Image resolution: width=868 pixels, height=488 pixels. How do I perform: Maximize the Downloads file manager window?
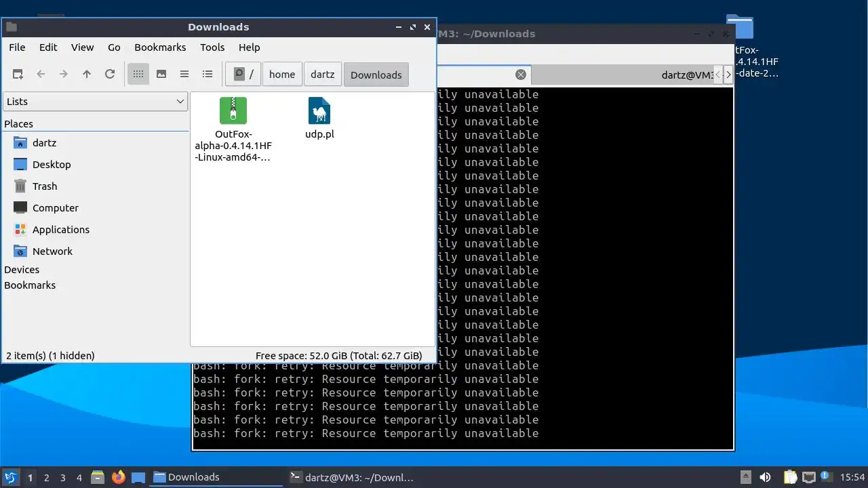[413, 27]
